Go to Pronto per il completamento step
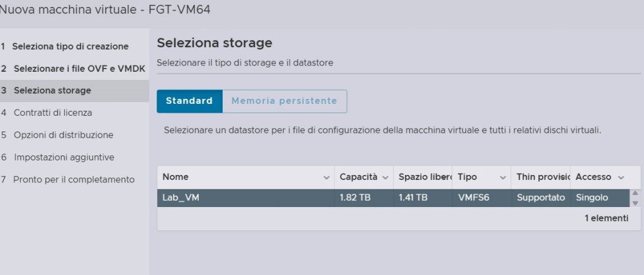The image size is (644, 275). click(74, 179)
